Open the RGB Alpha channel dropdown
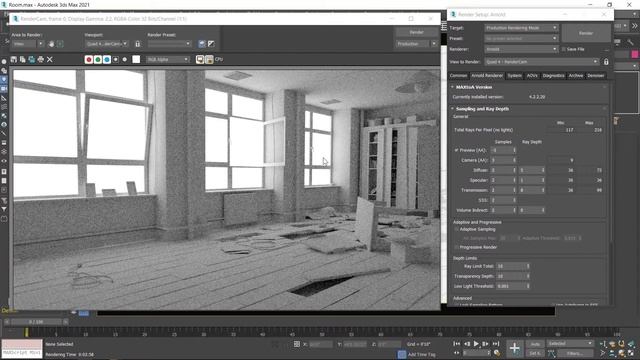Screen dimensions: 640x360 coord(168,60)
